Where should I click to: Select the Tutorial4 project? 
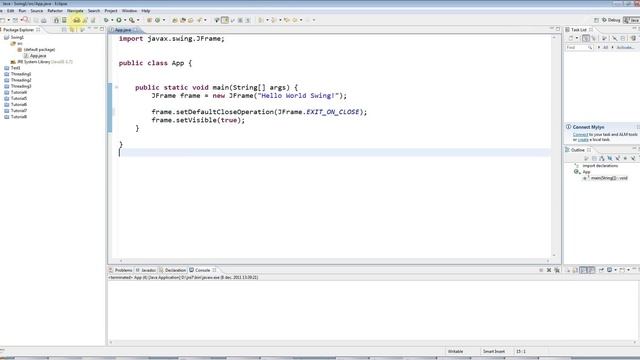tap(16, 92)
